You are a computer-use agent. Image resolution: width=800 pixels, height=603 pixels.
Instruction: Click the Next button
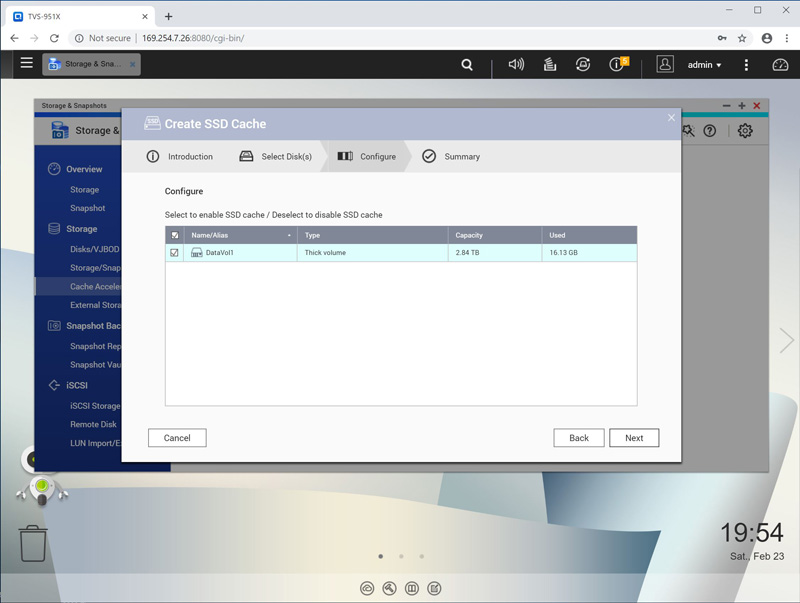pyautogui.click(x=634, y=438)
